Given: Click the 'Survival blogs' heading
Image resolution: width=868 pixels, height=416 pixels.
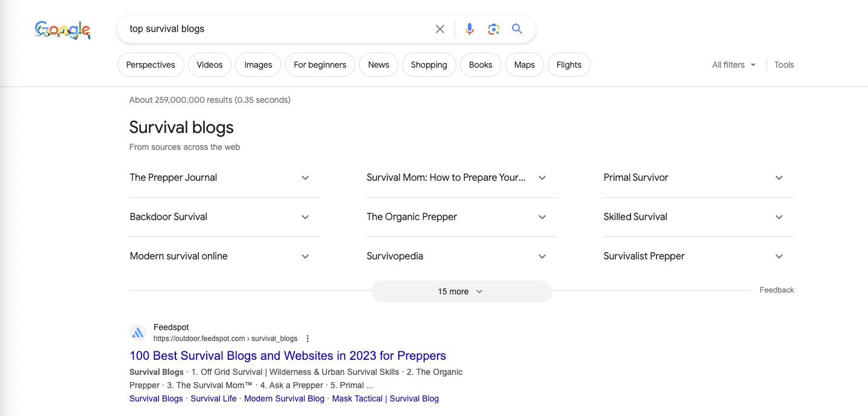Looking at the screenshot, I should point(181,128).
